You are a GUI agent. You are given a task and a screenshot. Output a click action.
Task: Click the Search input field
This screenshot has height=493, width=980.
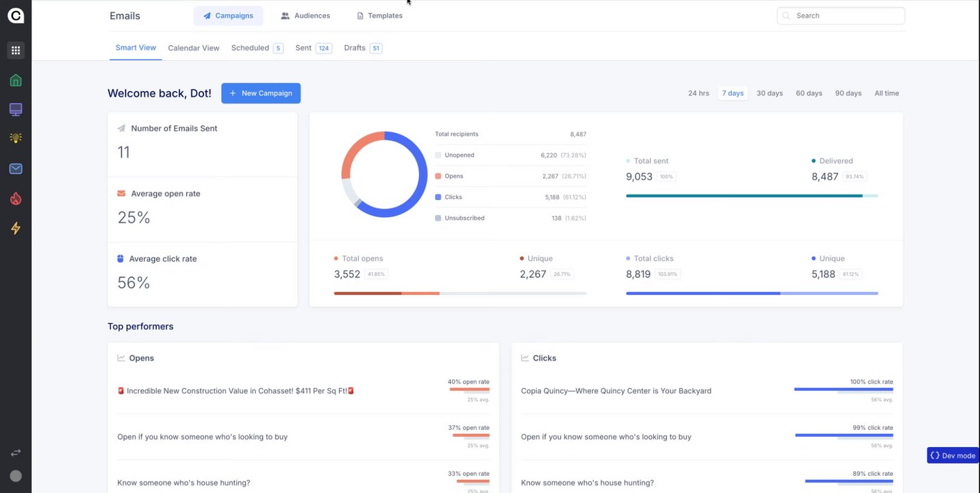[x=841, y=16]
